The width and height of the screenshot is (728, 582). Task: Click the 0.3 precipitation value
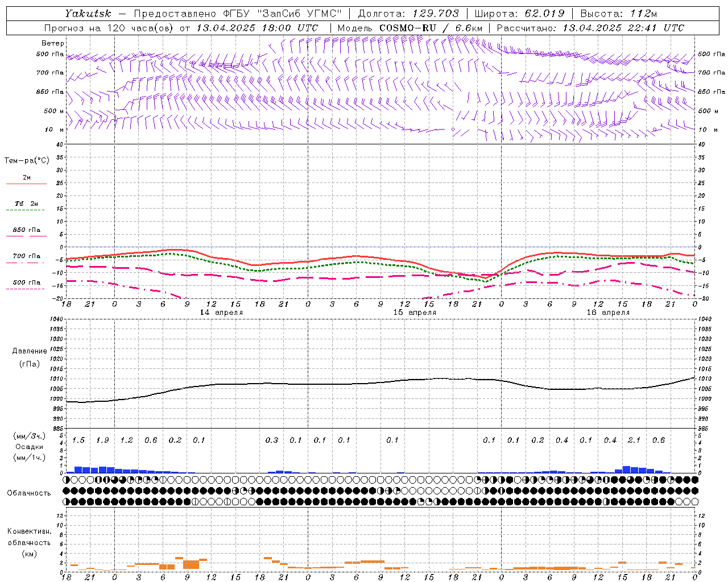tap(272, 440)
